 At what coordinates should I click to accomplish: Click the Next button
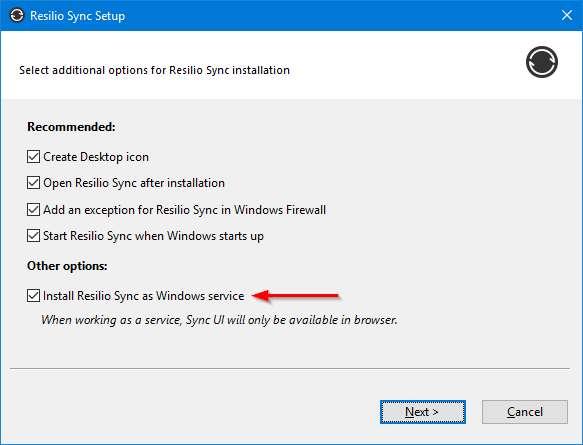pos(423,412)
